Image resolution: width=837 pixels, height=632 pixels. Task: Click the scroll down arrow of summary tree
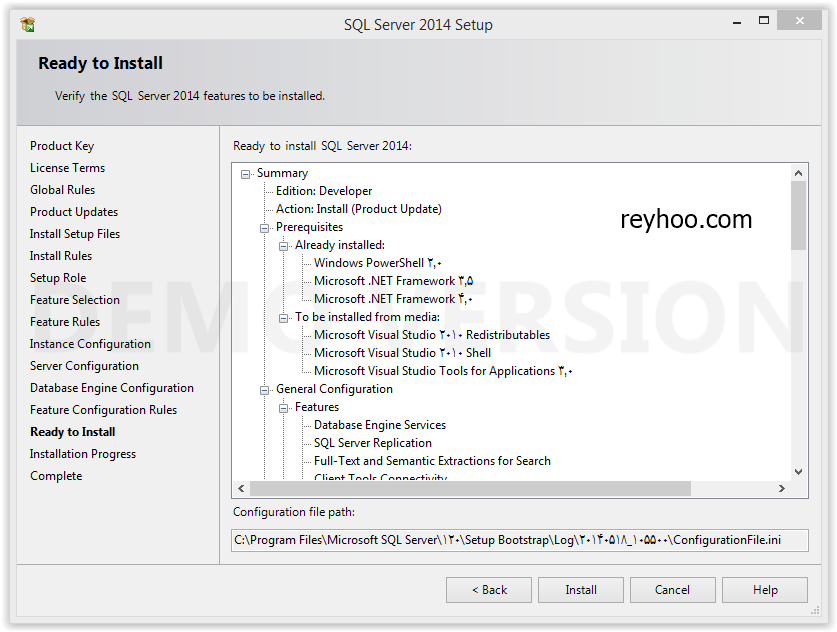coord(799,472)
